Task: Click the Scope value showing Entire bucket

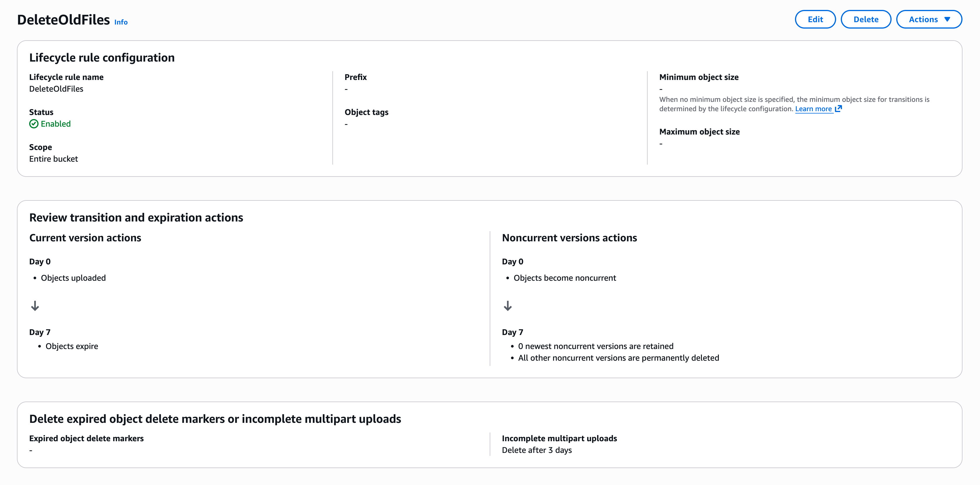Action: (x=53, y=159)
